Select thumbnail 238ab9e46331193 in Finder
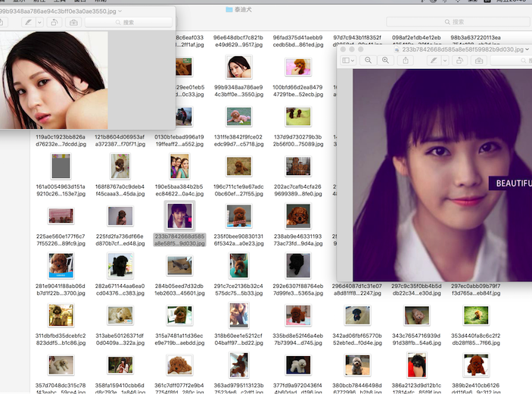The width and height of the screenshot is (532, 394). pyautogui.click(x=298, y=216)
